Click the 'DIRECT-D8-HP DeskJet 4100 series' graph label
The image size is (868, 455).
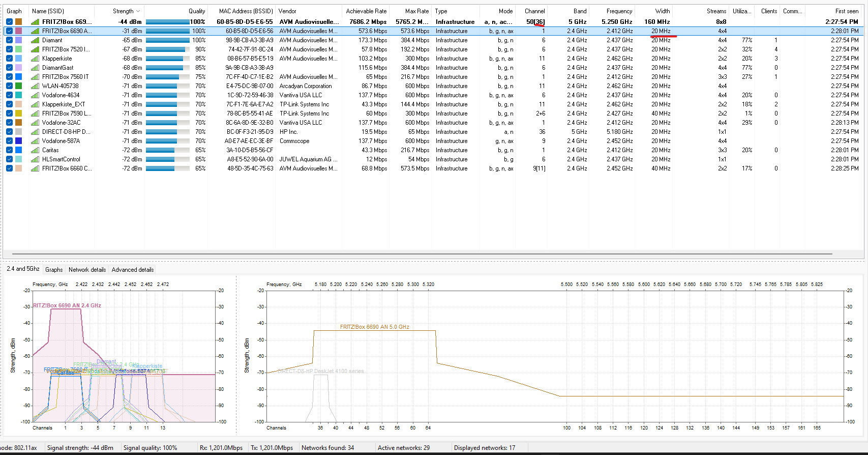click(321, 371)
